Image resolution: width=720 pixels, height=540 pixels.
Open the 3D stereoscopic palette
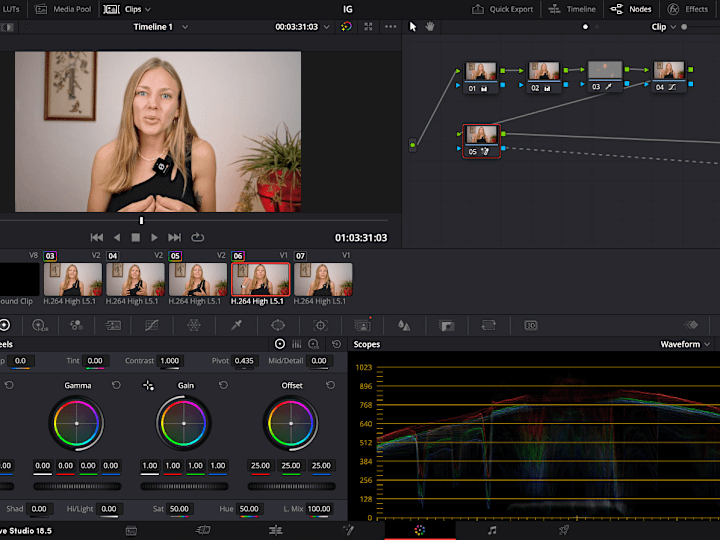coord(531,326)
